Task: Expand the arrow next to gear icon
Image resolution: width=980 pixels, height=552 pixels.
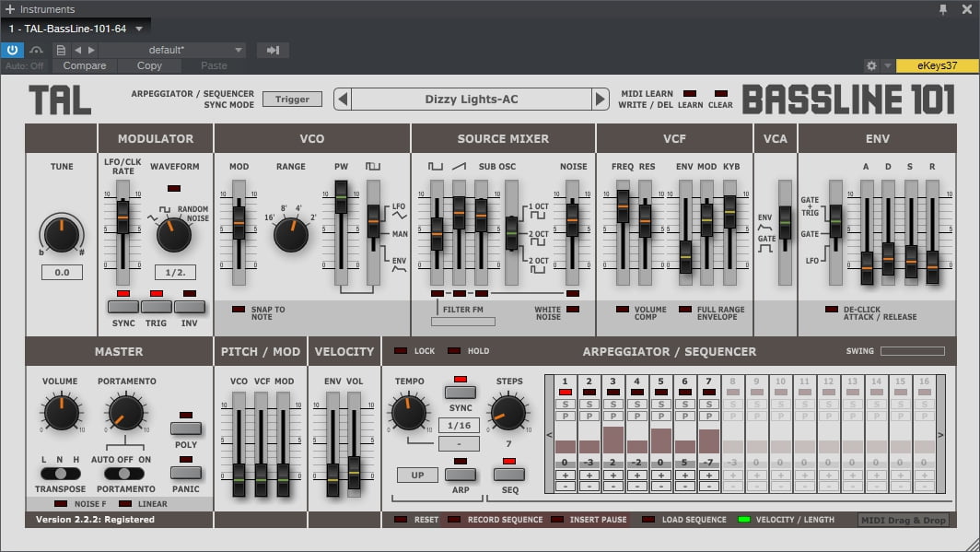Action: (x=887, y=65)
